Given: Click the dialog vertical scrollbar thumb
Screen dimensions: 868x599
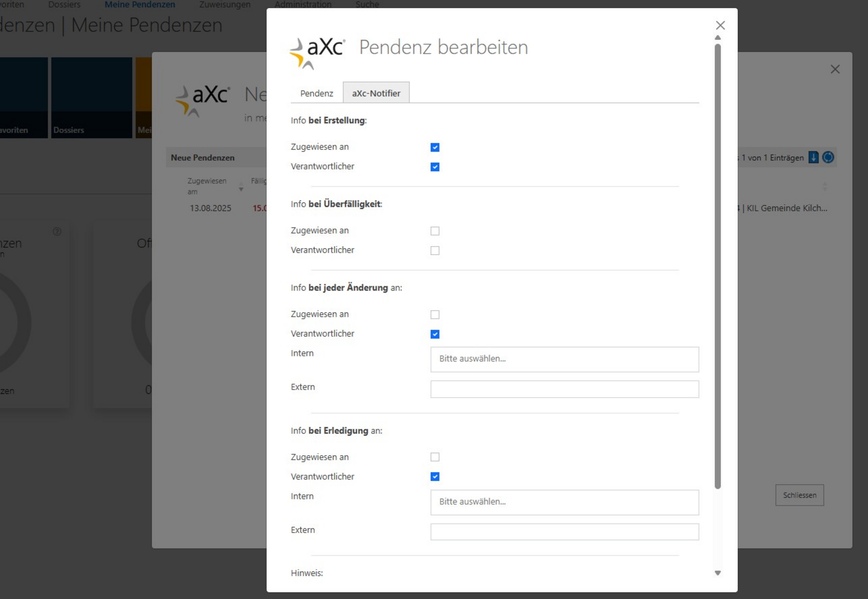Looking at the screenshot, I should [x=717, y=266].
